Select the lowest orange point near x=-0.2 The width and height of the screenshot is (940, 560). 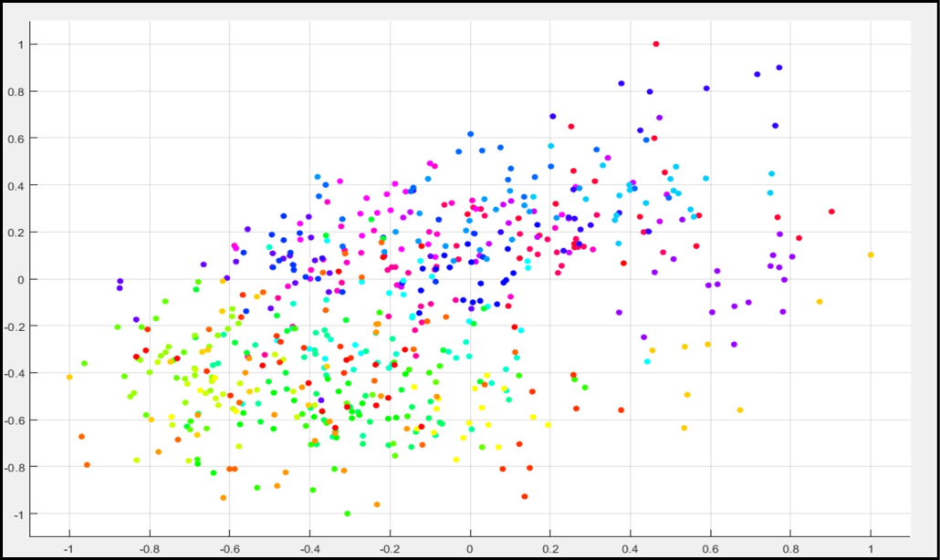click(376, 504)
